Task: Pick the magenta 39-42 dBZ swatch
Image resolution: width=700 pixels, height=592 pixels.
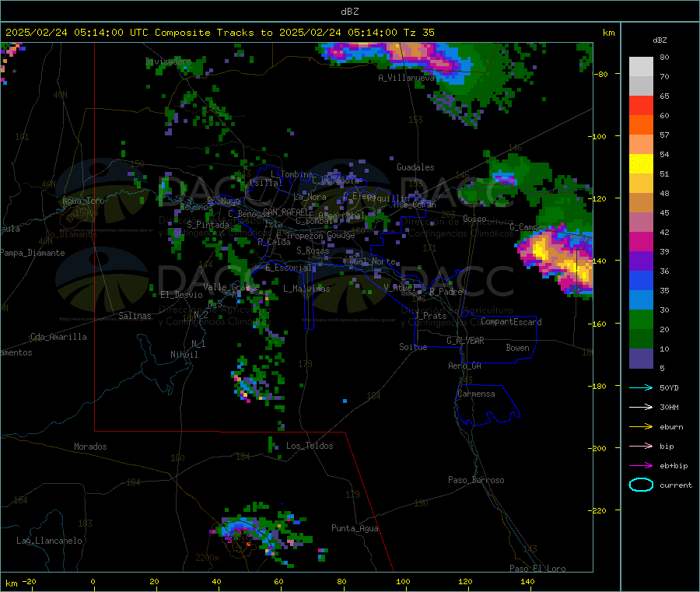Action: (641, 241)
